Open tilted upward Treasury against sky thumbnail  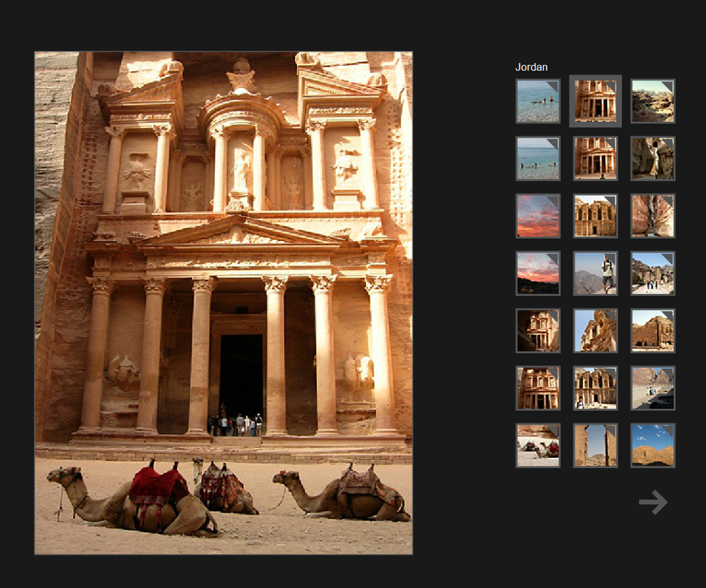click(x=595, y=331)
